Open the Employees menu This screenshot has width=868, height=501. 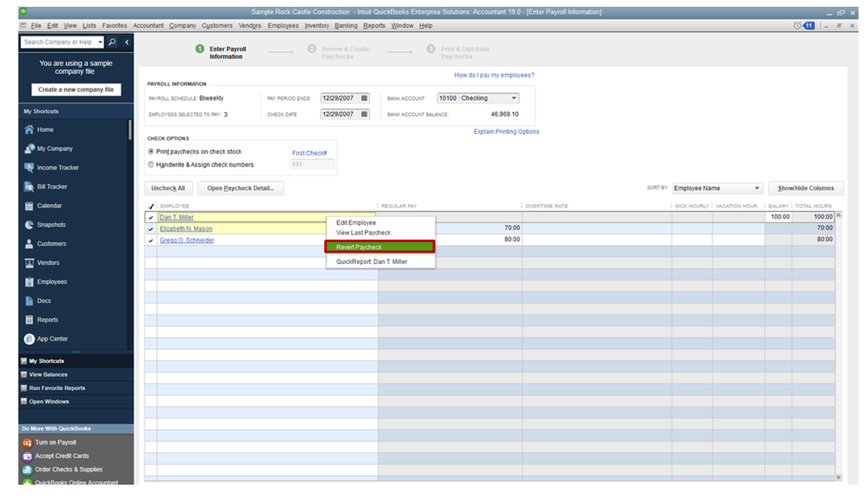(x=283, y=26)
